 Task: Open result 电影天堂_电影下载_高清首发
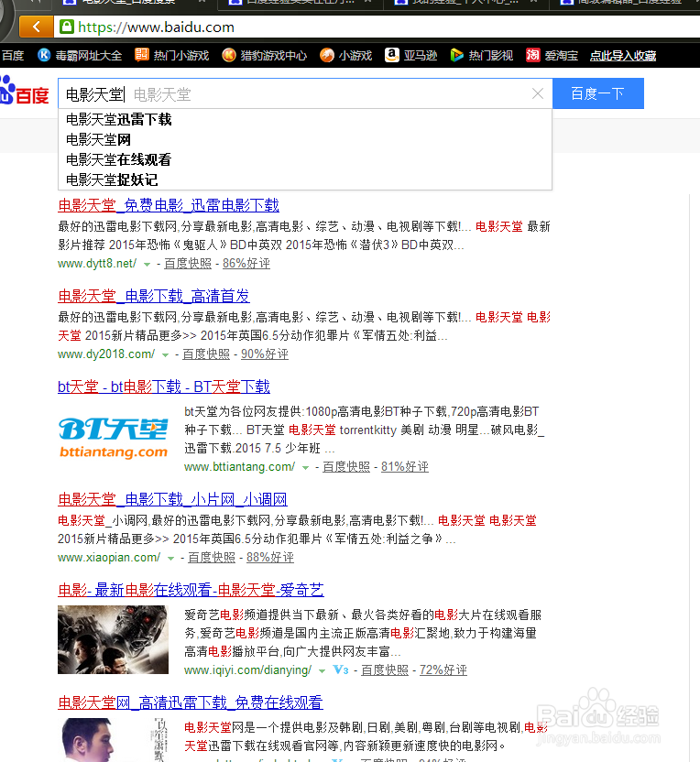(154, 296)
